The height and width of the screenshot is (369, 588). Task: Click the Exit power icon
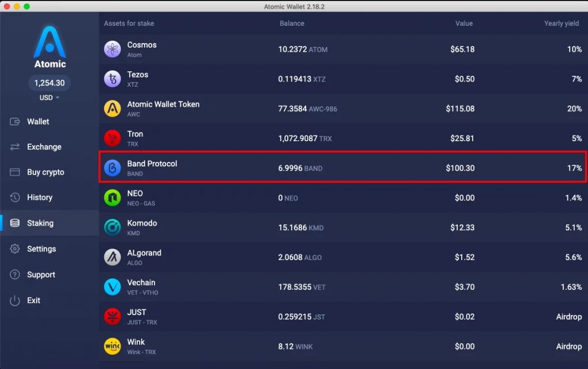click(14, 301)
